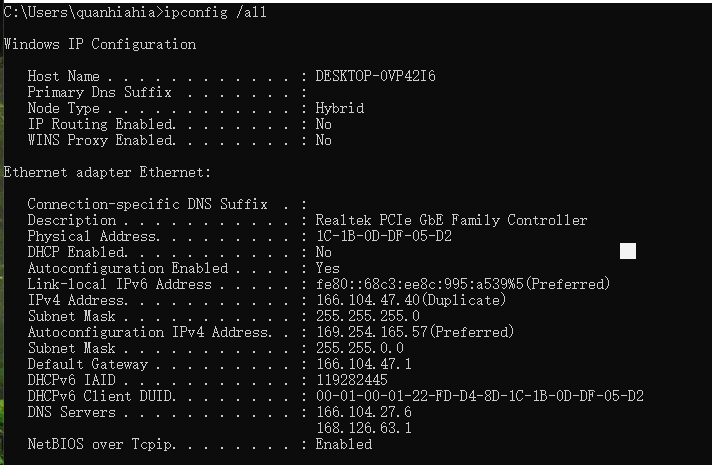The width and height of the screenshot is (712, 465).
Task: Click the host name DESKTOP-0VP42I6
Action: (x=376, y=76)
